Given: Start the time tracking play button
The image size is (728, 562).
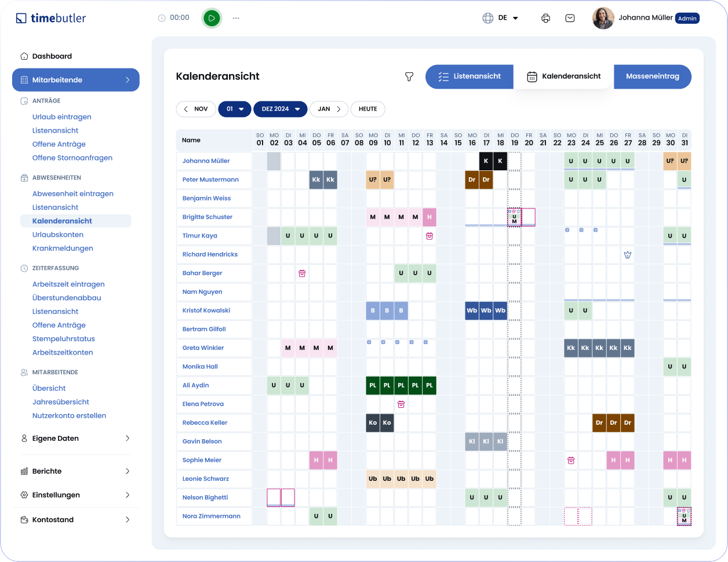Looking at the screenshot, I should [x=212, y=18].
